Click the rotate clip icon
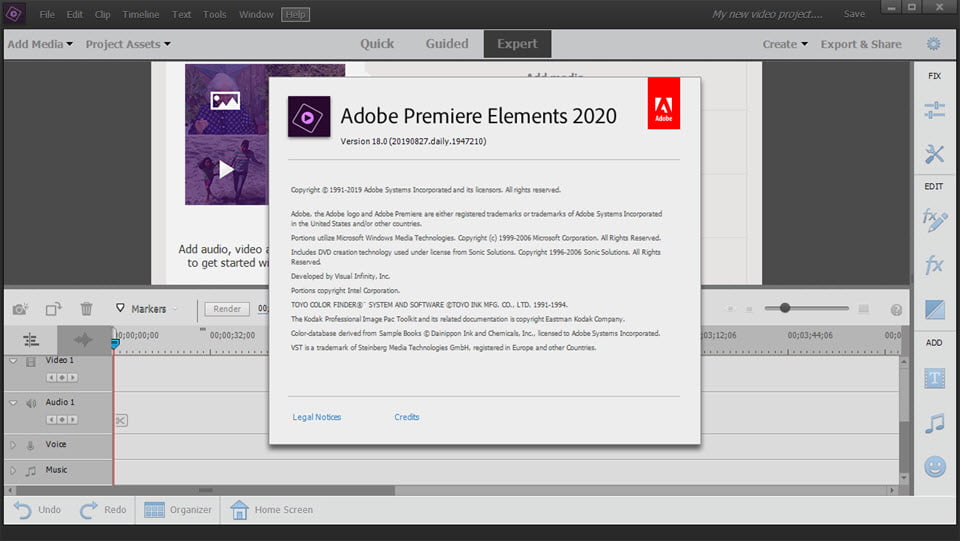 point(54,309)
